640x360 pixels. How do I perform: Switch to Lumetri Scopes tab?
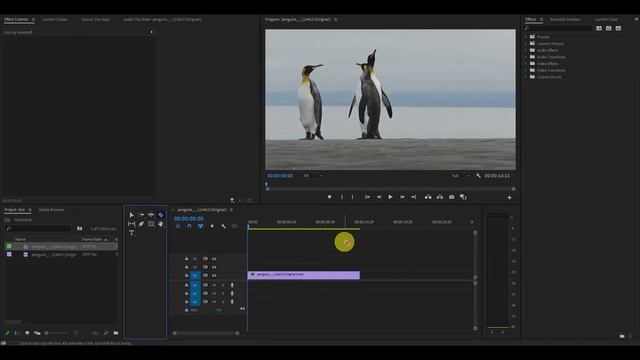point(55,19)
